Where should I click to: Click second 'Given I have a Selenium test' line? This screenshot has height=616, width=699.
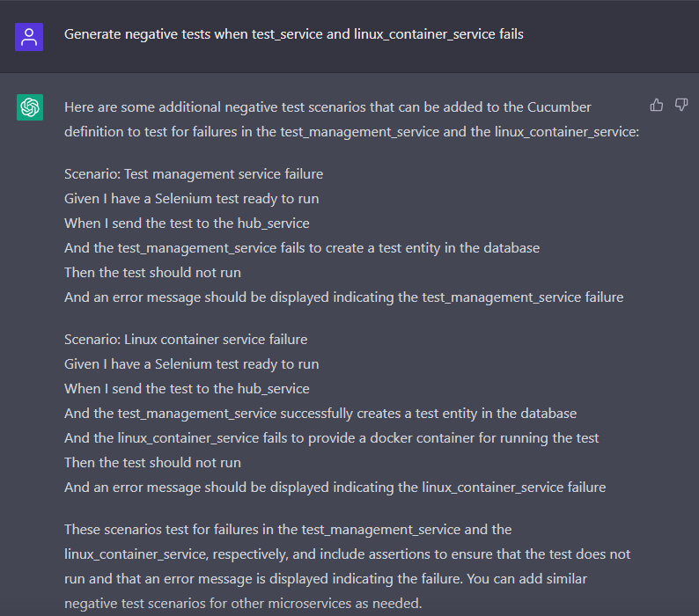coord(191,363)
